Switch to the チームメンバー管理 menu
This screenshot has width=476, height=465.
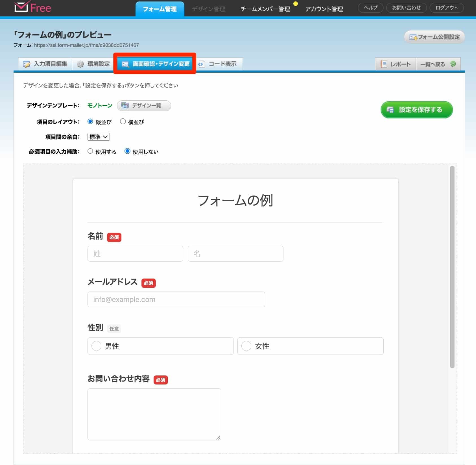coord(265,8)
